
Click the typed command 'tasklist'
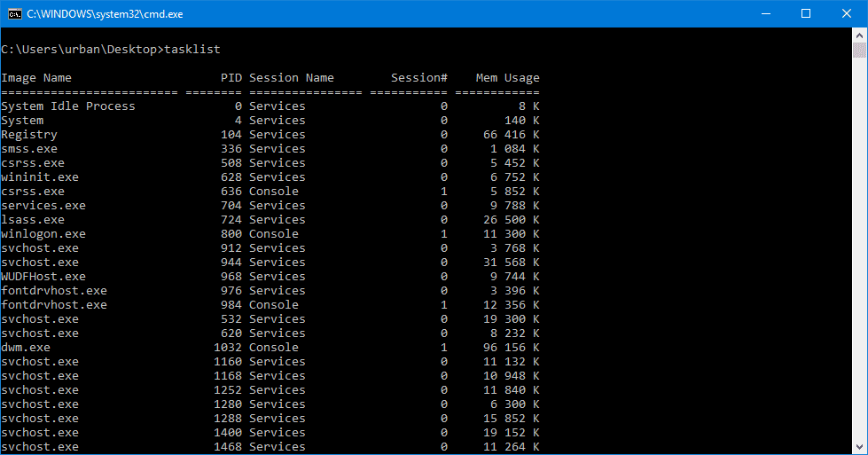click(192, 50)
